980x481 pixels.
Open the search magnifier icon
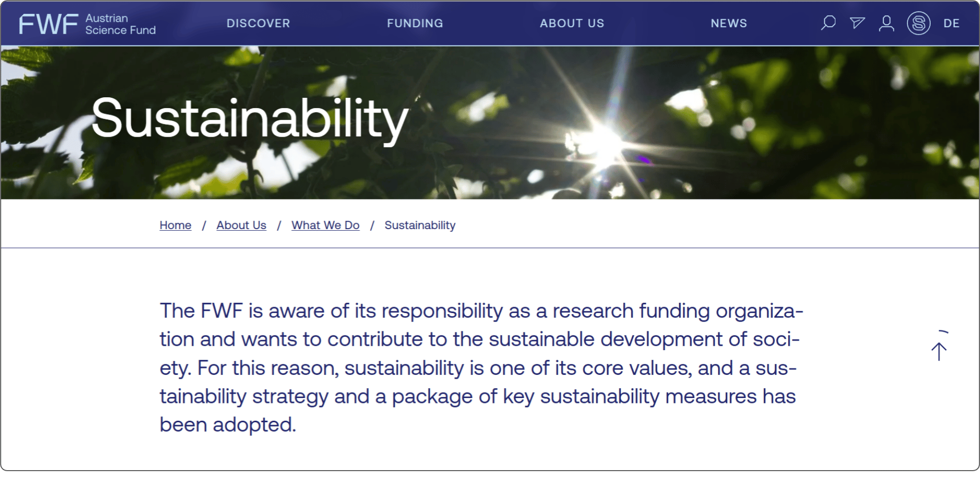[828, 23]
